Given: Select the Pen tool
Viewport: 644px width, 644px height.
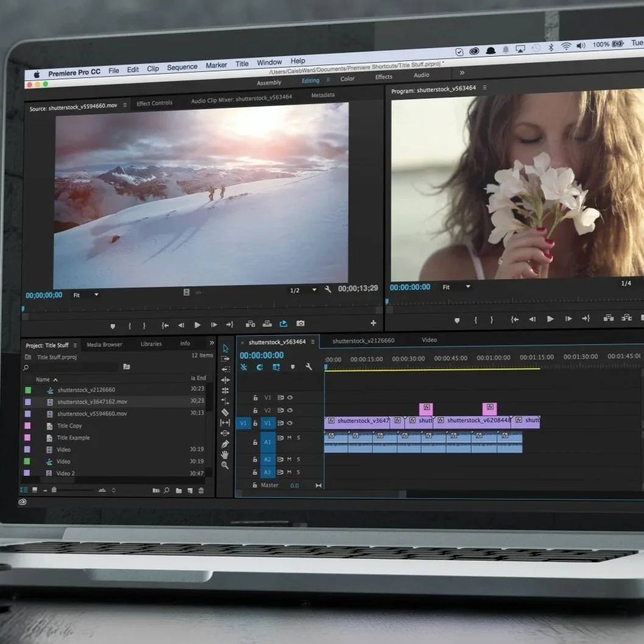Looking at the screenshot, I should coord(225,444).
